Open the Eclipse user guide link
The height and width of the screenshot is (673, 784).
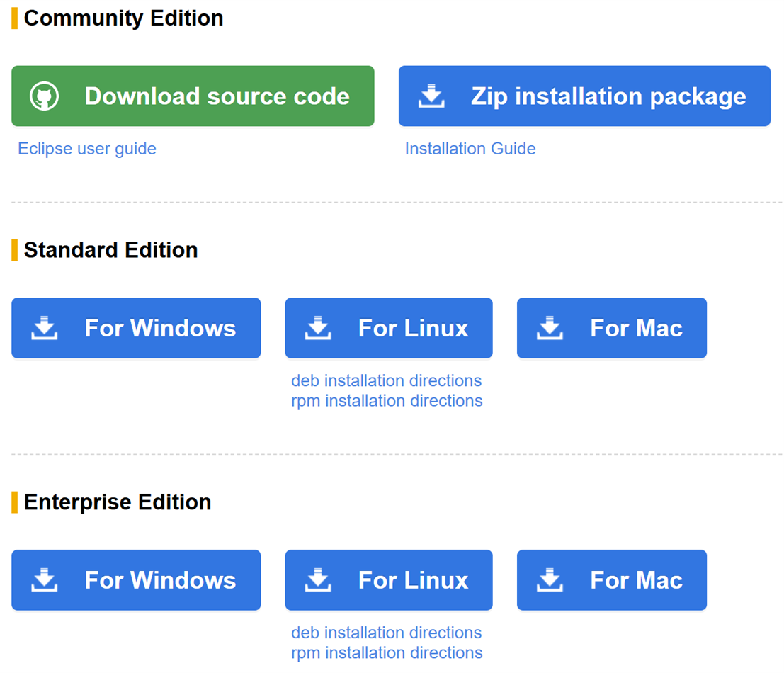87,149
